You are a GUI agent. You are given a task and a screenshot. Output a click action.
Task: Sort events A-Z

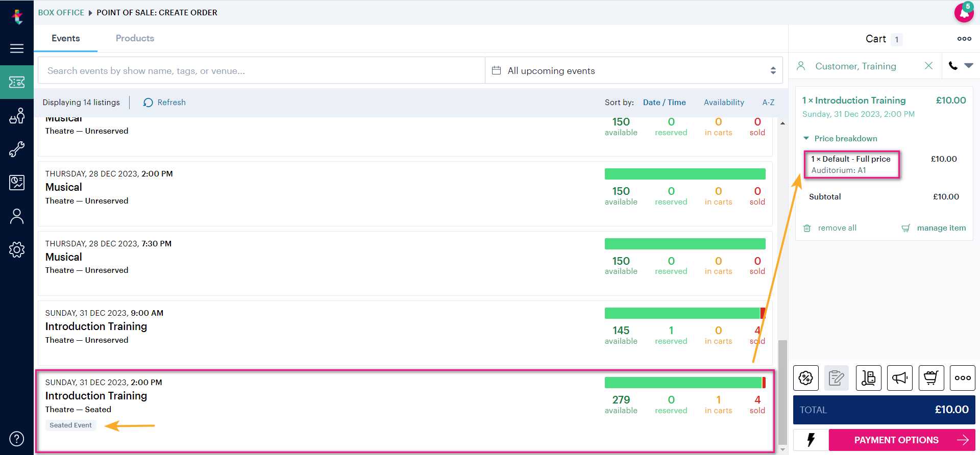pyautogui.click(x=768, y=103)
